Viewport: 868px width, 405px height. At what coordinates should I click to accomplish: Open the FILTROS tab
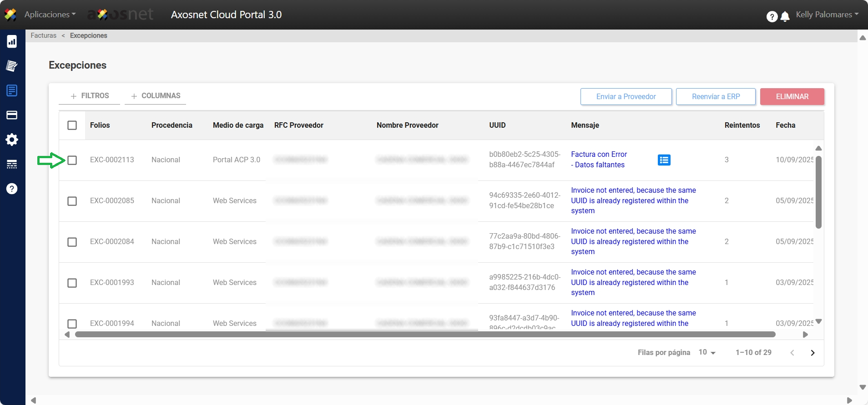pyautogui.click(x=90, y=96)
